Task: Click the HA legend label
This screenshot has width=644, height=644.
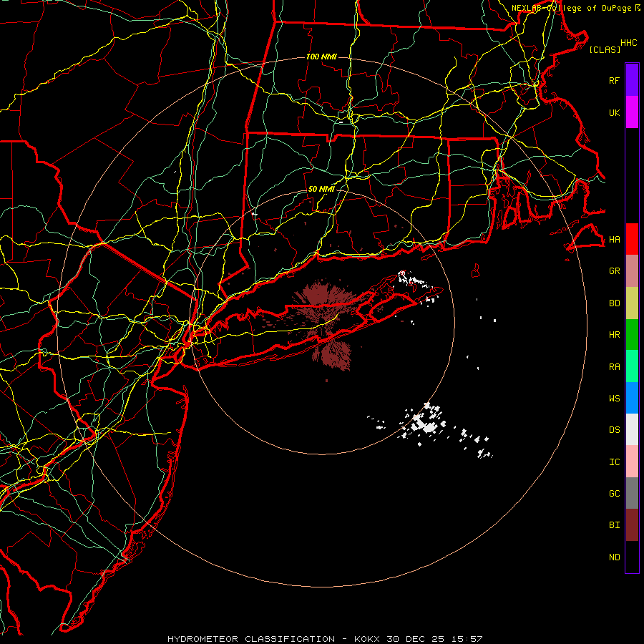Action: tap(614, 240)
